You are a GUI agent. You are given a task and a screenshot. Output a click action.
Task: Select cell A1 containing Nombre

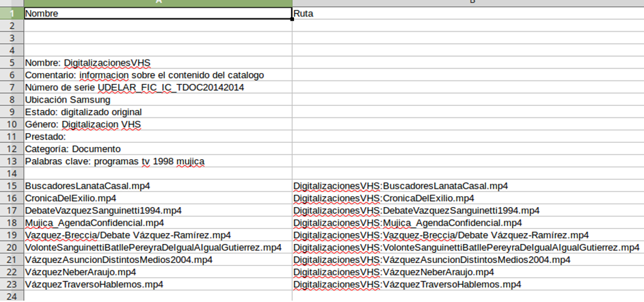click(158, 13)
